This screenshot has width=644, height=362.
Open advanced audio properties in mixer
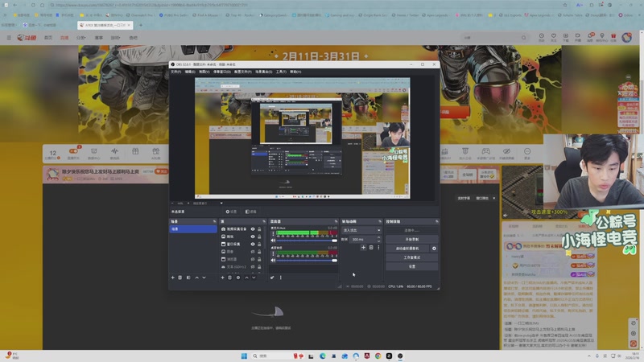(x=272, y=278)
